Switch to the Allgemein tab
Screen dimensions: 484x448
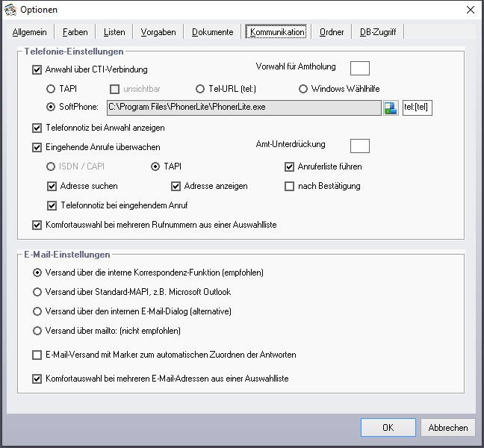pos(30,32)
